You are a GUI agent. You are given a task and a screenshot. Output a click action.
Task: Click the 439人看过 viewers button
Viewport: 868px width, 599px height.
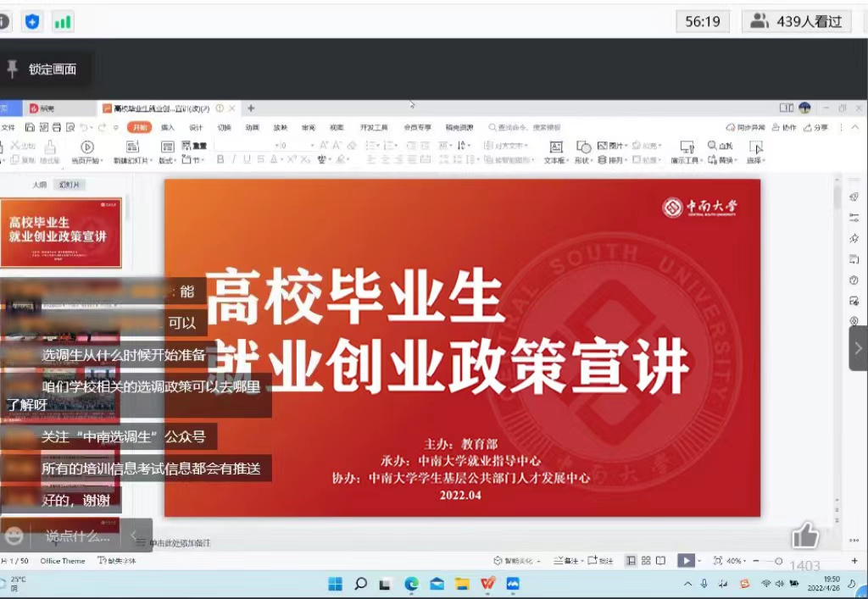click(x=798, y=21)
